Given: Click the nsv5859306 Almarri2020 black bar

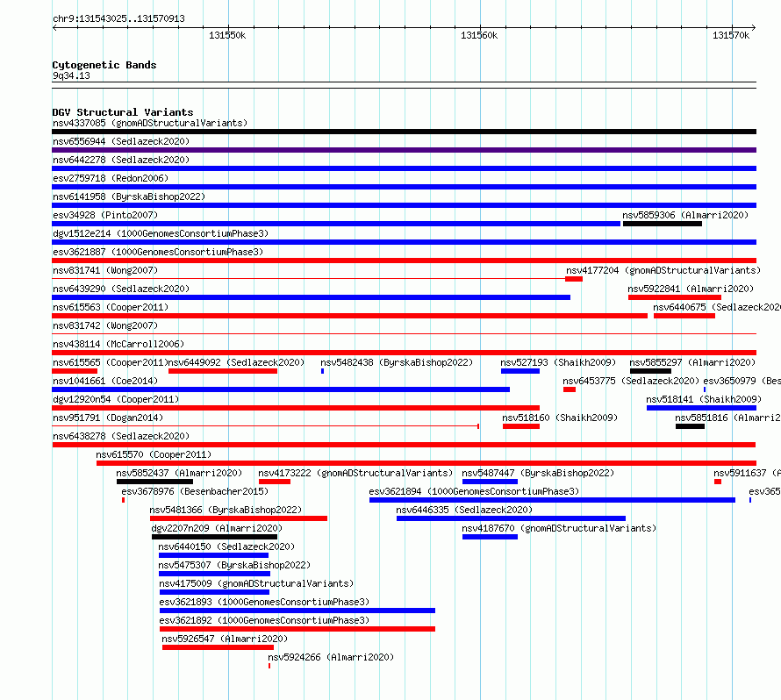Looking at the screenshot, I should coord(663,224).
